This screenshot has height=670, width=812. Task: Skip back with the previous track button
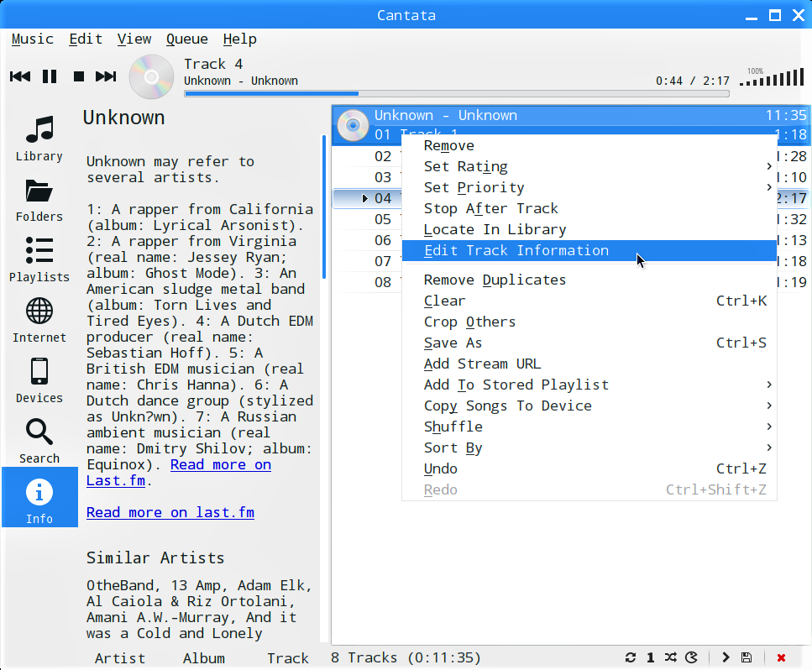tap(20, 76)
